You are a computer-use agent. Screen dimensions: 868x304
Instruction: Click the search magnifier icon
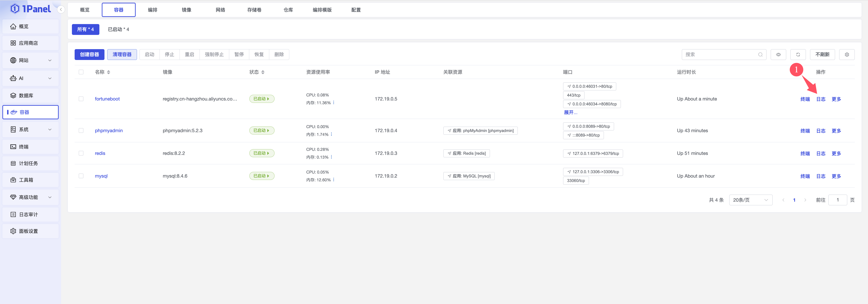coord(760,55)
